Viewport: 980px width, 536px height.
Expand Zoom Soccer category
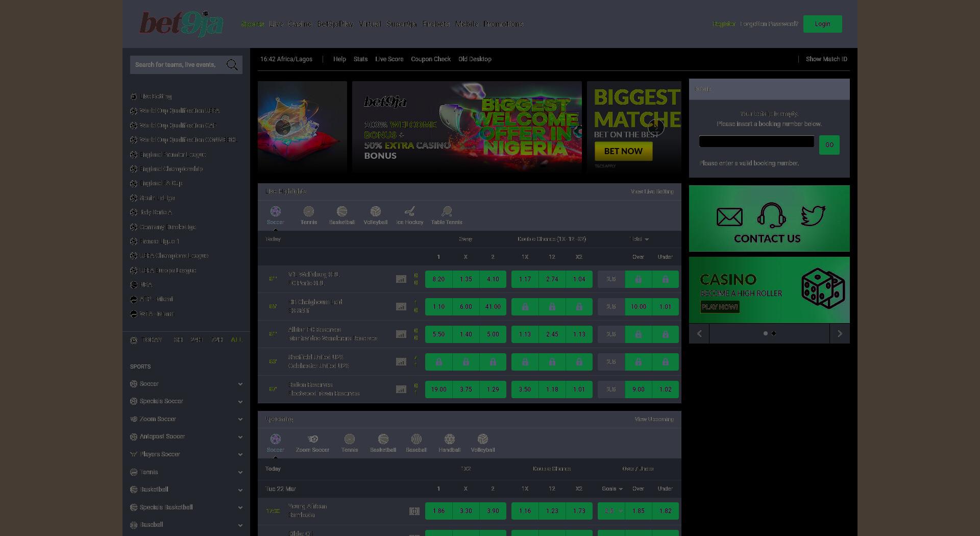[x=186, y=419]
